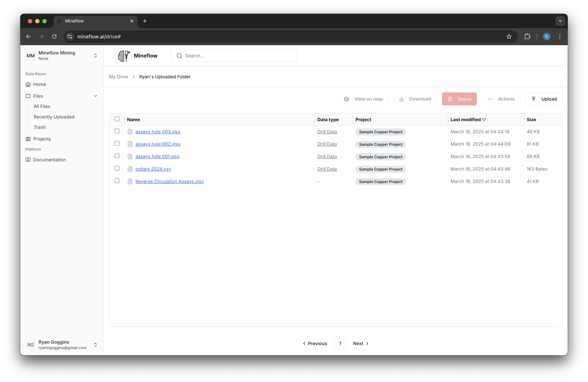This screenshot has width=588, height=382.
Task: Select the assays hole 003.xlsx checkbox
Action: [117, 131]
